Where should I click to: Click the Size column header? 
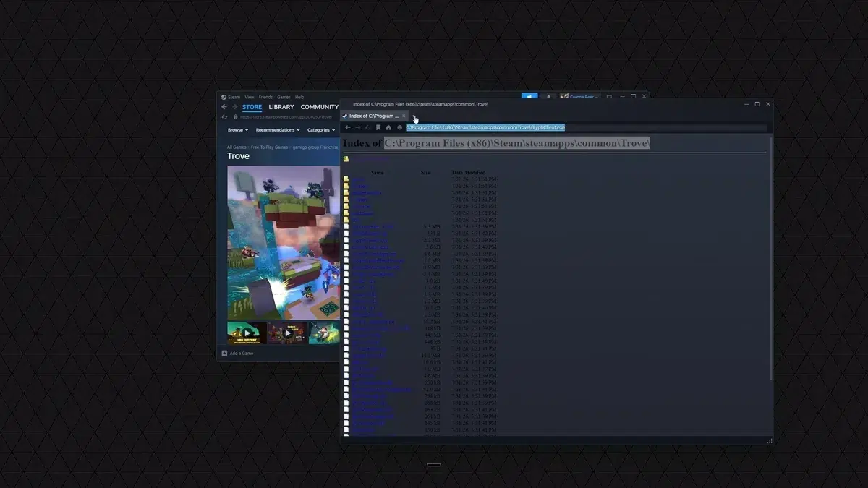(425, 172)
